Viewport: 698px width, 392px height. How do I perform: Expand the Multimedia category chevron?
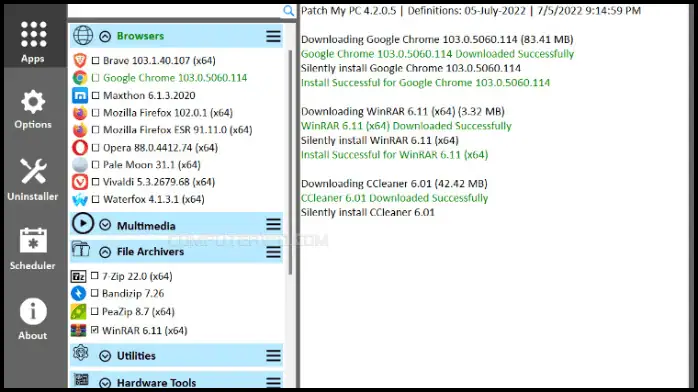pyautogui.click(x=105, y=225)
